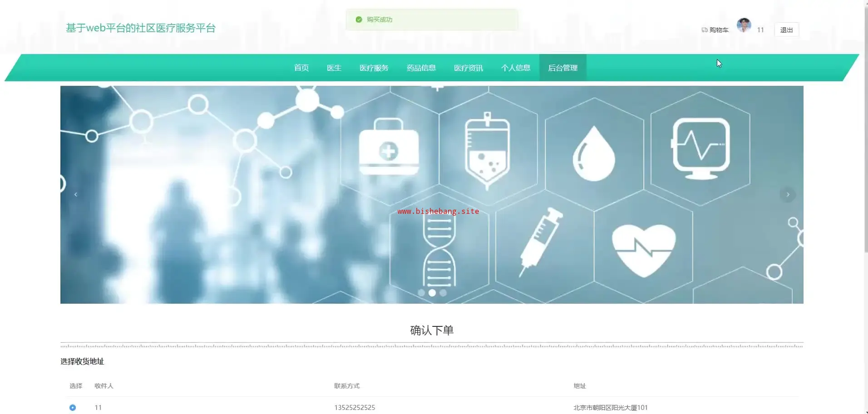Screen dimensions: 868x414
Task: Open the 购物车 shopping cart icon
Action: (x=704, y=30)
